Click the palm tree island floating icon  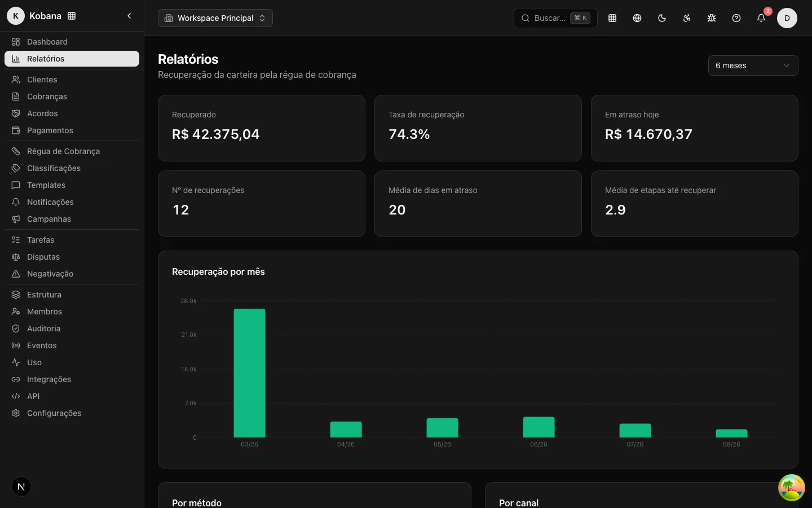(x=792, y=488)
